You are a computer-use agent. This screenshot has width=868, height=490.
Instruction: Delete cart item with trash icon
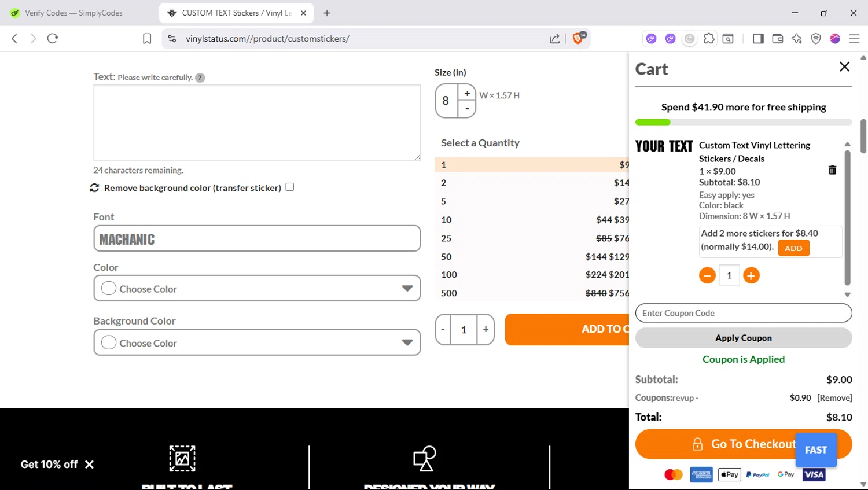pos(832,170)
